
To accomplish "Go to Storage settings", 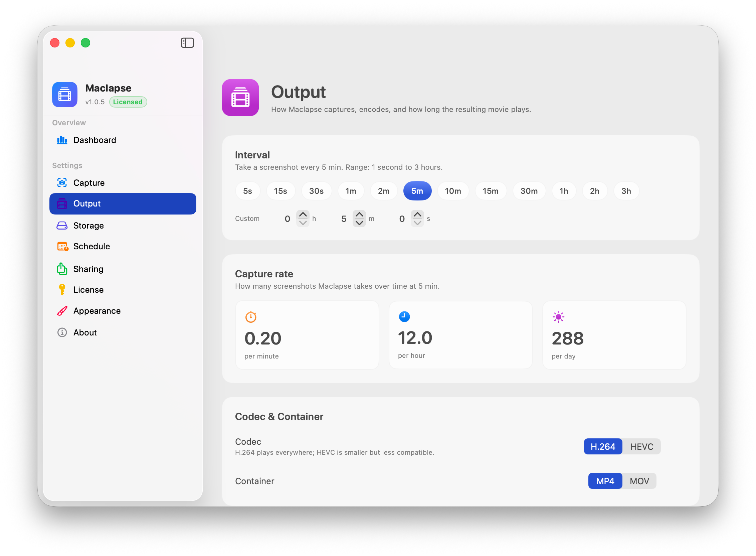I will [x=123, y=226].
